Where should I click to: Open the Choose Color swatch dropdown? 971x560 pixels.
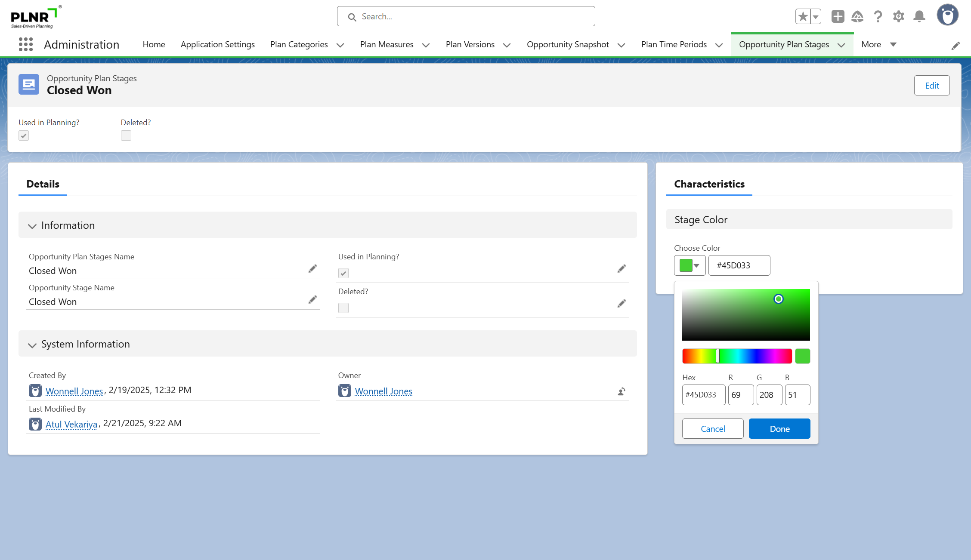pos(690,265)
